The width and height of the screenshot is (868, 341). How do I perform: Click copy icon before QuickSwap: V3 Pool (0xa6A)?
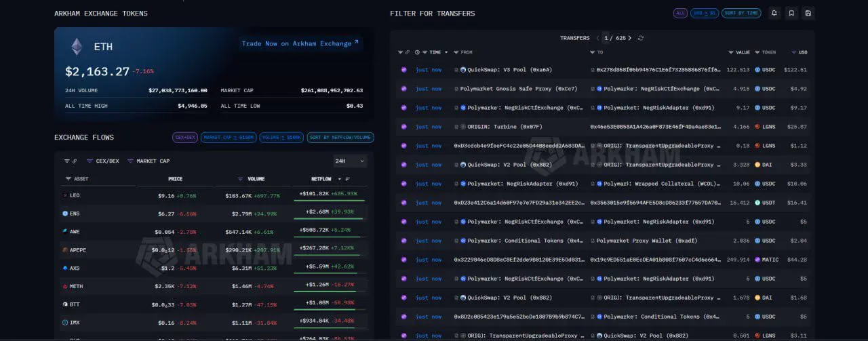pyautogui.click(x=456, y=70)
